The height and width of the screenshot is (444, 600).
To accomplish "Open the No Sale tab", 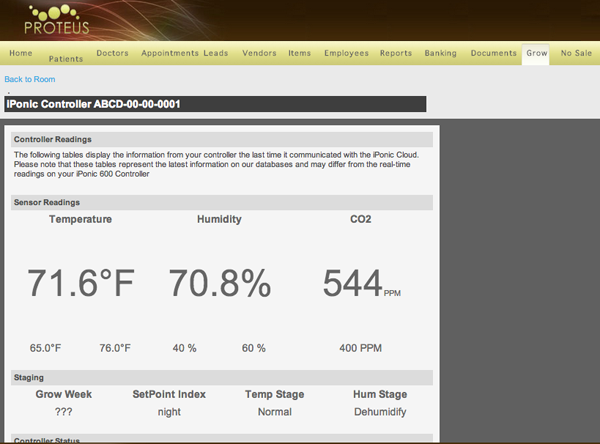I will [x=576, y=53].
